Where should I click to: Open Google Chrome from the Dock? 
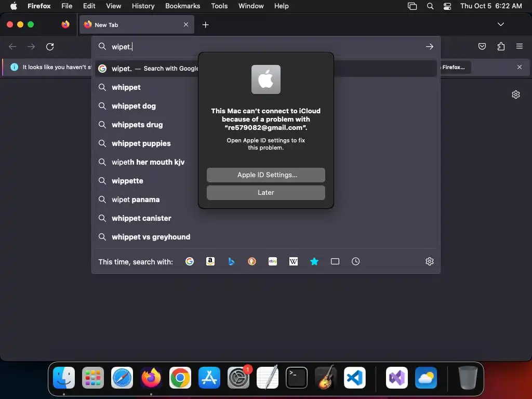180,378
